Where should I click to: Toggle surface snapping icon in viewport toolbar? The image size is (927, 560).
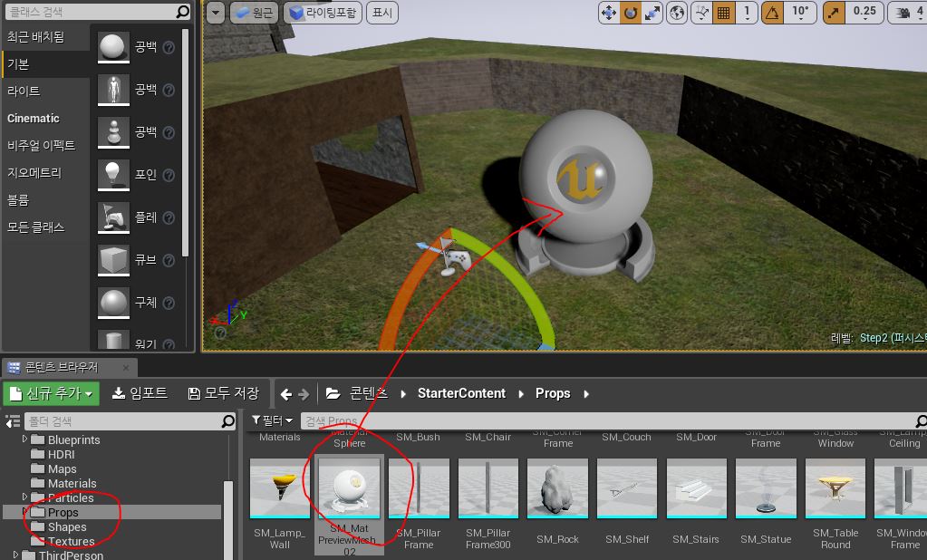point(702,13)
